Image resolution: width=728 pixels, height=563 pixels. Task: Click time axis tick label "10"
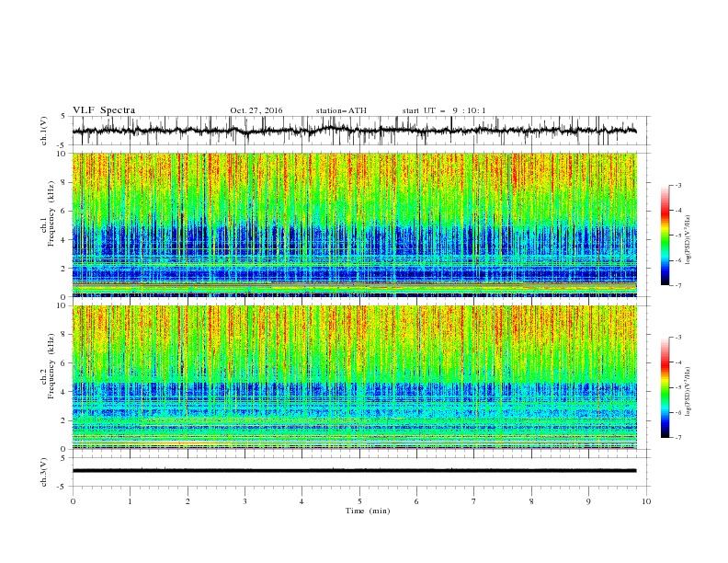(x=646, y=501)
